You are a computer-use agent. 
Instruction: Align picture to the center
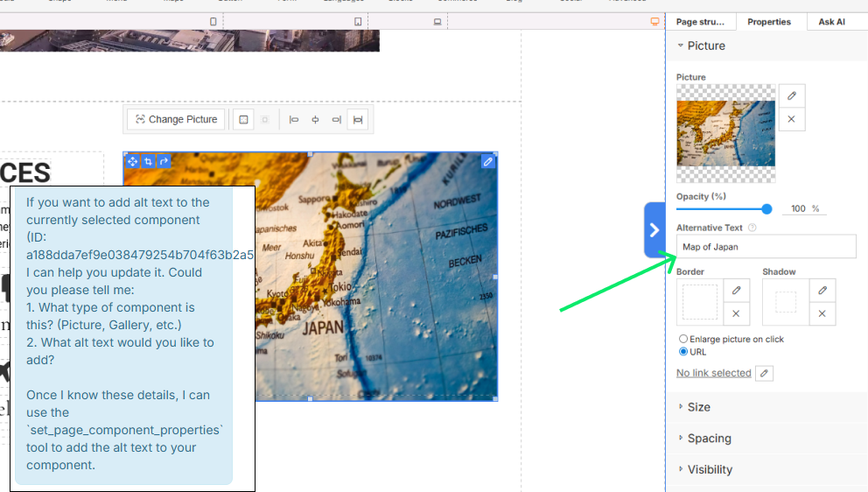click(x=315, y=120)
